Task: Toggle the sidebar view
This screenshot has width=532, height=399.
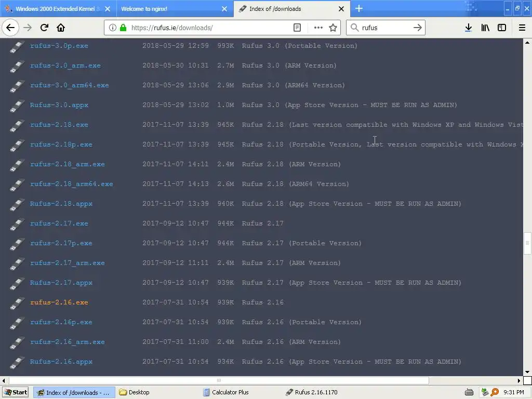Action: coord(502,28)
